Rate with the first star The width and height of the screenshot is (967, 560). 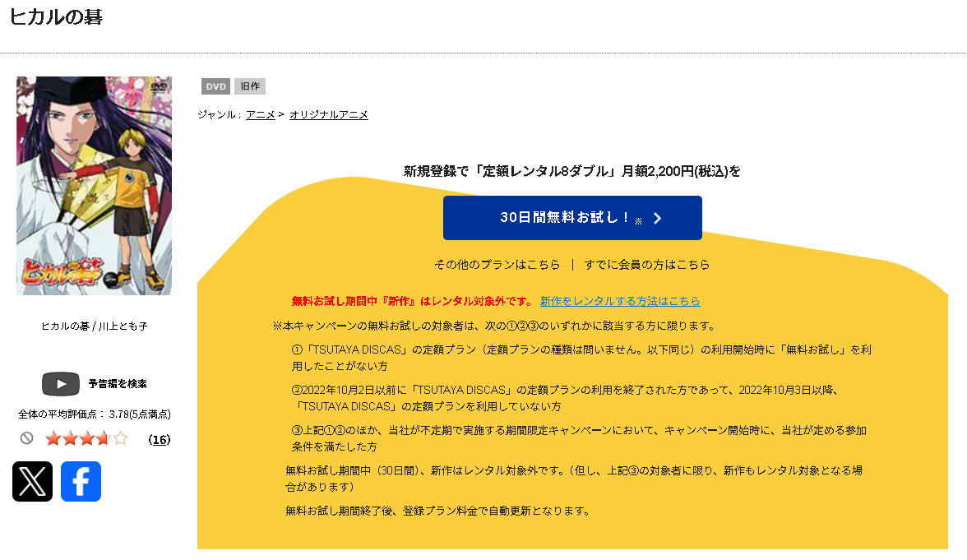click(x=53, y=438)
